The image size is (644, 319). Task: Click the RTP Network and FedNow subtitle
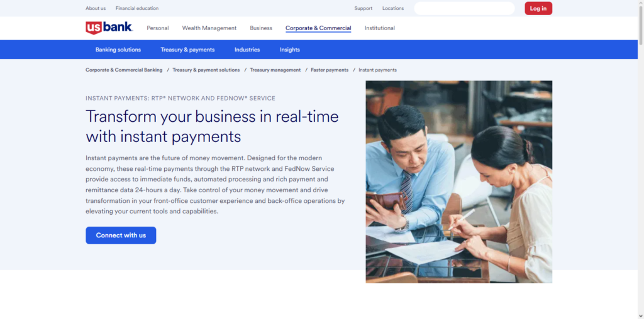tap(180, 99)
